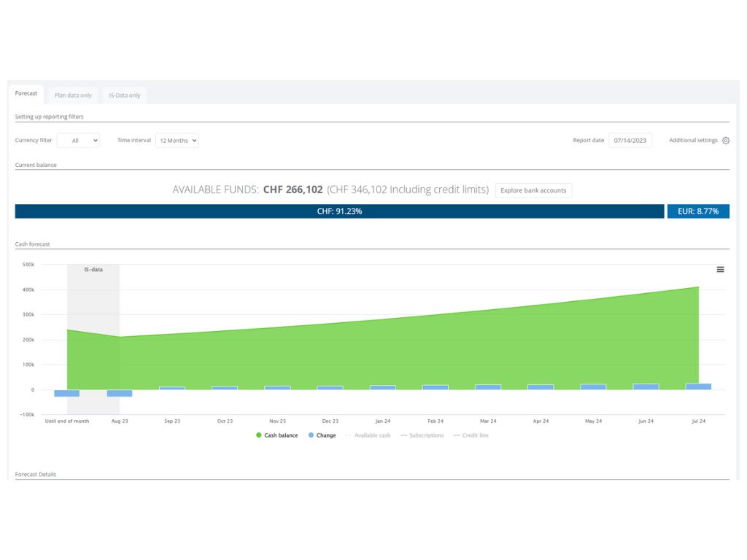Click the Additional settings text link

693,141
